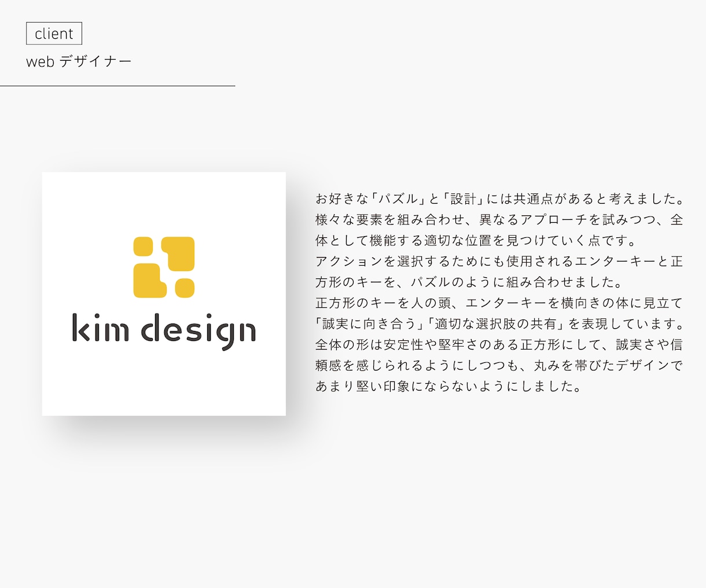
Task: Click the boxed "client" label
Action: click(x=54, y=34)
